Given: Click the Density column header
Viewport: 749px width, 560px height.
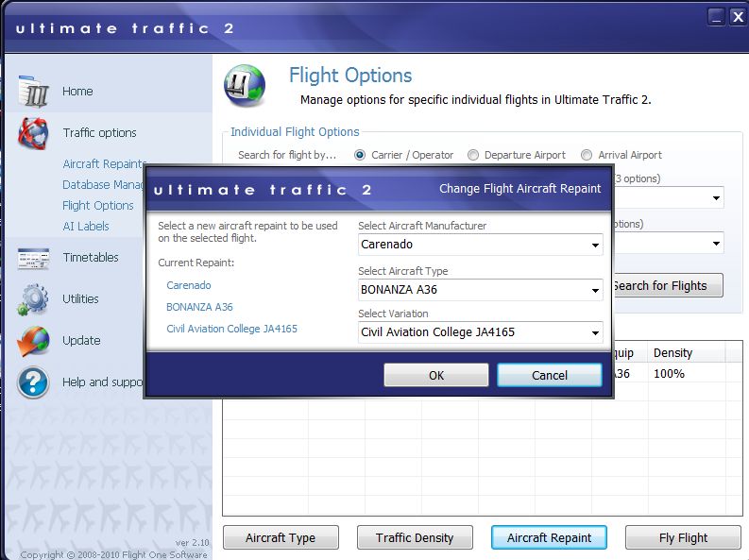Looking at the screenshot, I should (686, 353).
